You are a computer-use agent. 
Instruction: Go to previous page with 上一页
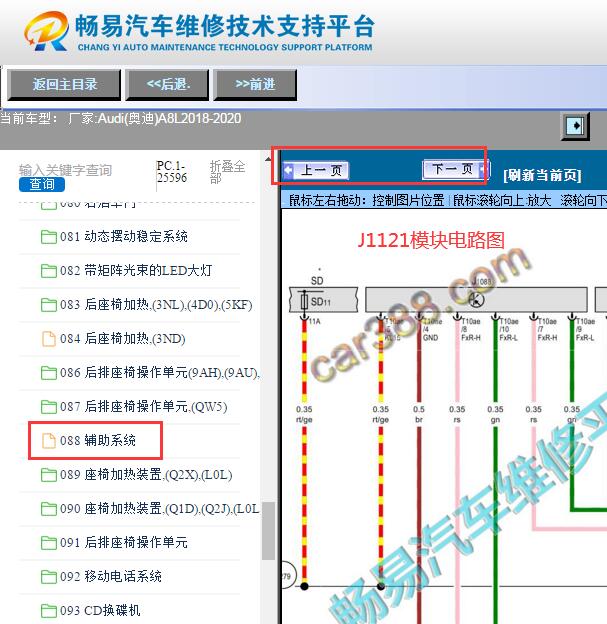(316, 171)
